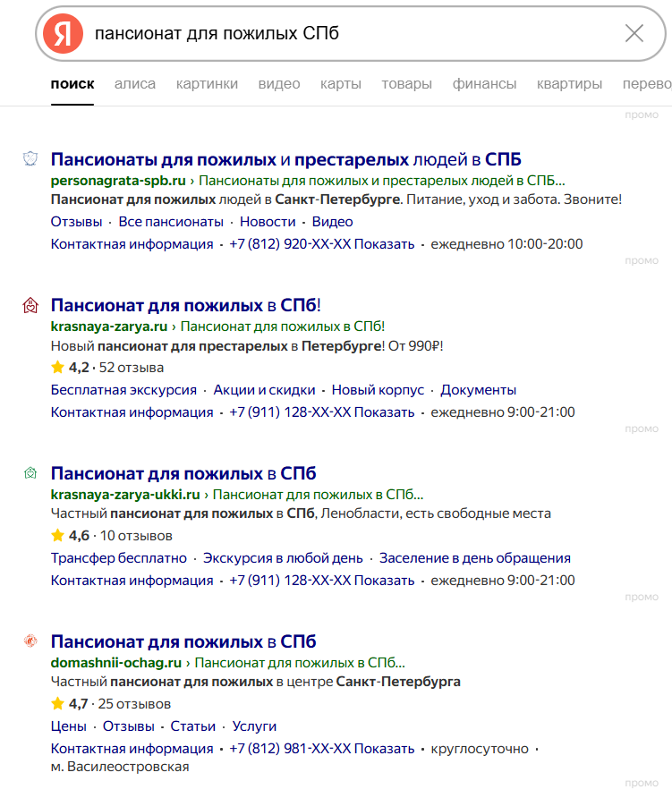Open 'Пансионат для пожилых в СПб!' result title
The height and width of the screenshot is (798, 672).
186,305
